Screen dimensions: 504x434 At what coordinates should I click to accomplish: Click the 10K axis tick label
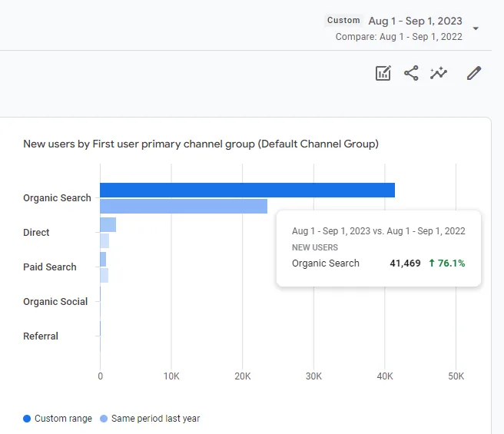pyautogui.click(x=171, y=376)
